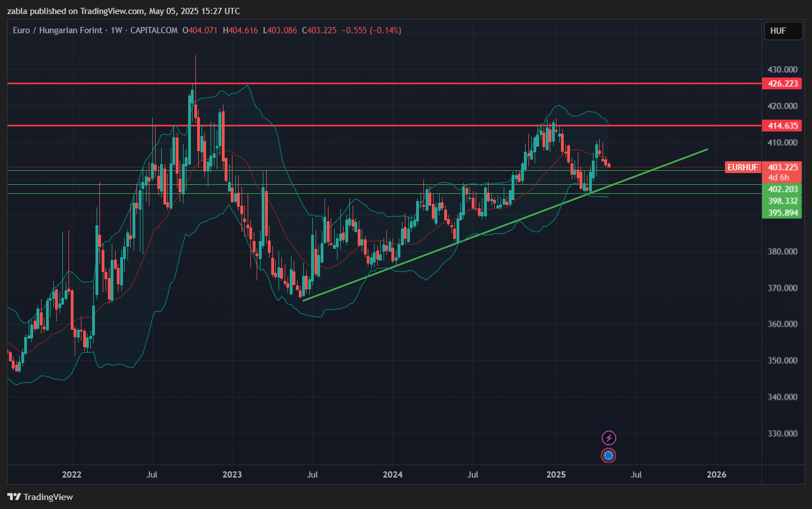Select the green 402.203 price label
This screenshot has height=509, width=812.
(782, 189)
